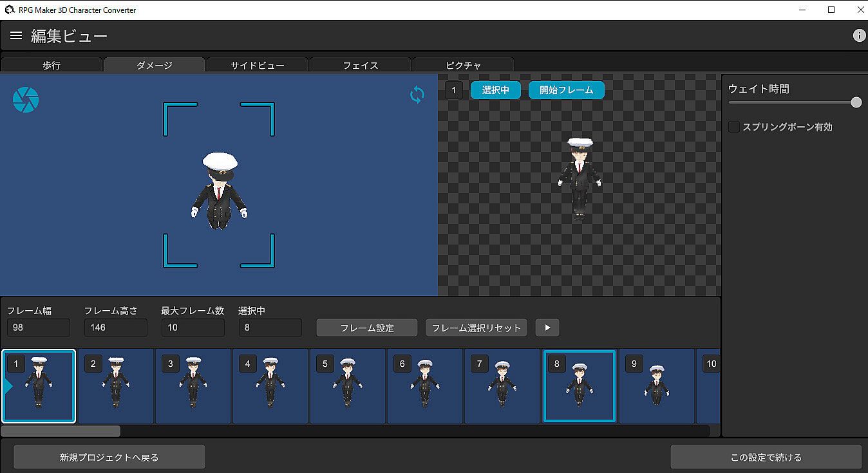This screenshot has width=868, height=473.
Task: Click the 選択中 button
Action: pos(495,90)
